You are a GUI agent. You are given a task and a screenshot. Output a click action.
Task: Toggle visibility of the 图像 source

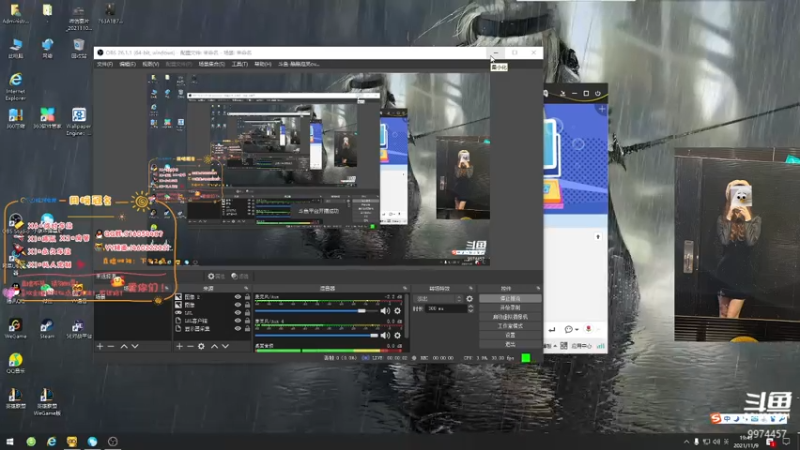tap(238, 305)
